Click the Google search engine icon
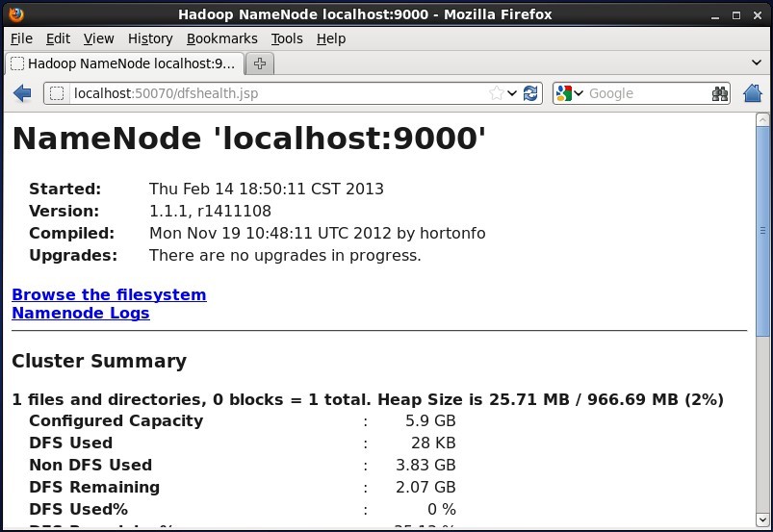 (x=563, y=93)
